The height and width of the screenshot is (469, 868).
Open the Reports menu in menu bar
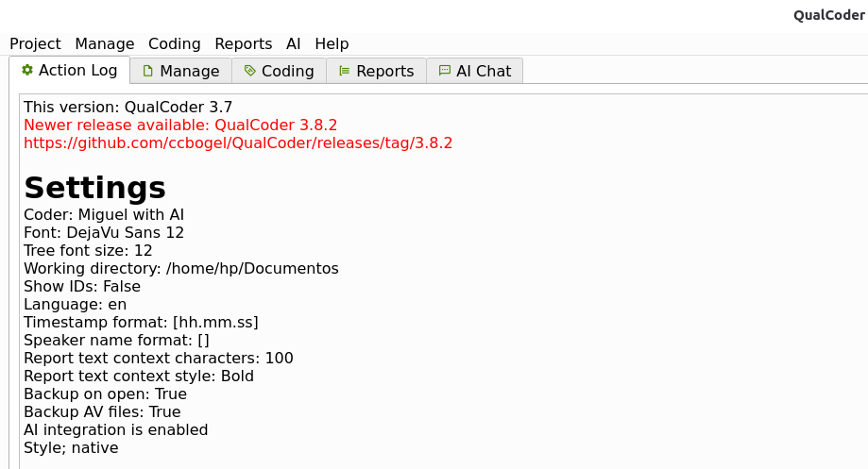point(243,44)
